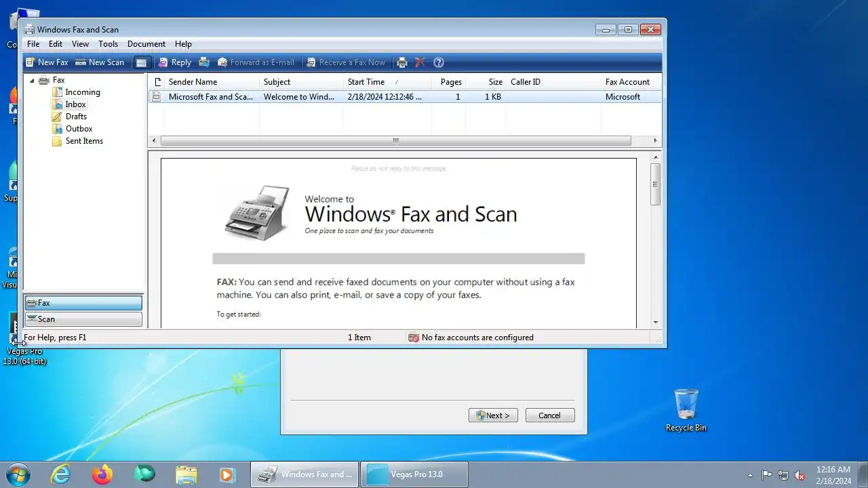The image size is (868, 488).
Task: Open Help via question mark icon
Action: (x=439, y=62)
